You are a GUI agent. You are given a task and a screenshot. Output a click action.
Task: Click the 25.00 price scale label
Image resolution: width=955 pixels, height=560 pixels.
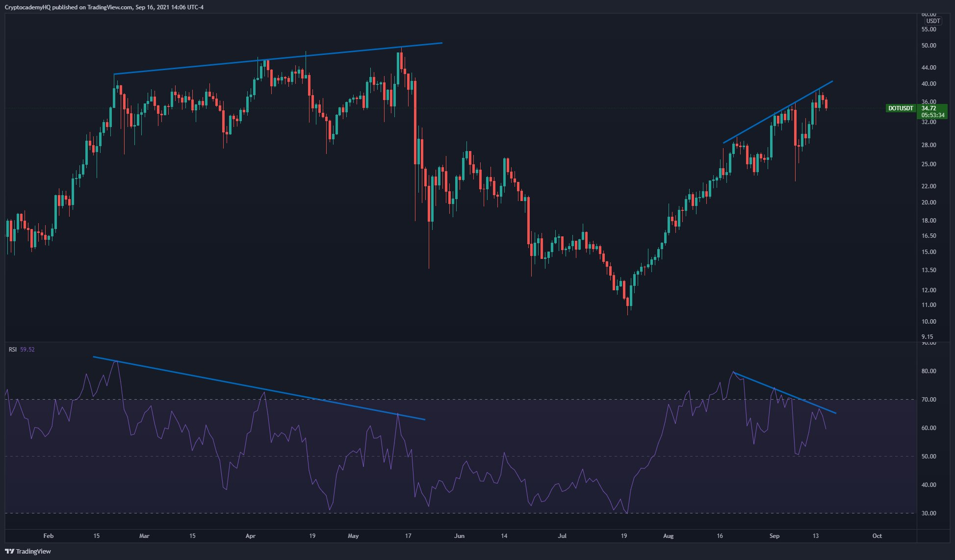pyautogui.click(x=929, y=164)
